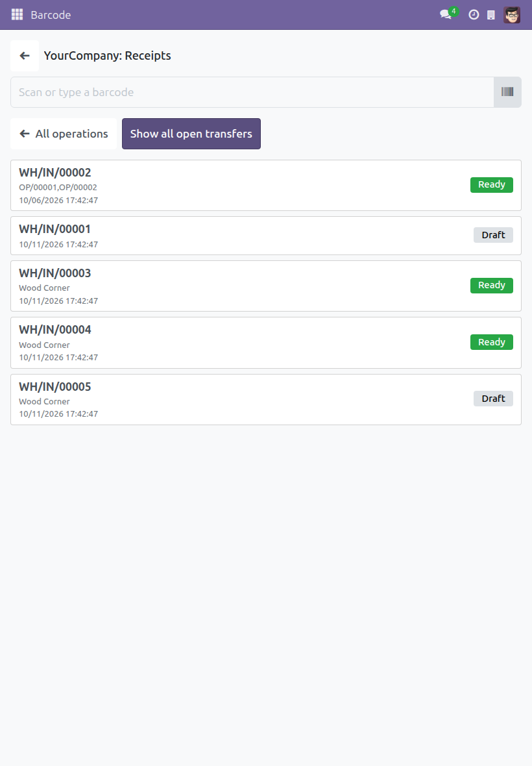Image resolution: width=532 pixels, height=766 pixels.
Task: Click Ready badge on WH/IN/00004
Action: click(x=492, y=342)
